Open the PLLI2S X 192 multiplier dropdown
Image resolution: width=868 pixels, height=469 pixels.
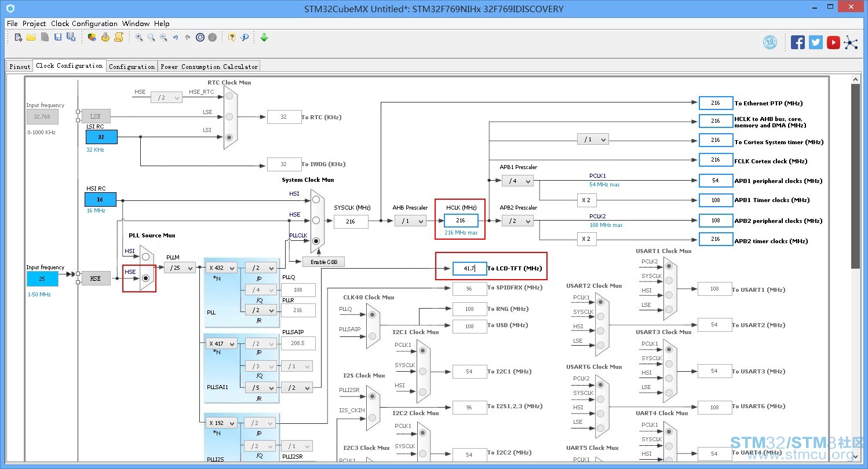coord(221,423)
